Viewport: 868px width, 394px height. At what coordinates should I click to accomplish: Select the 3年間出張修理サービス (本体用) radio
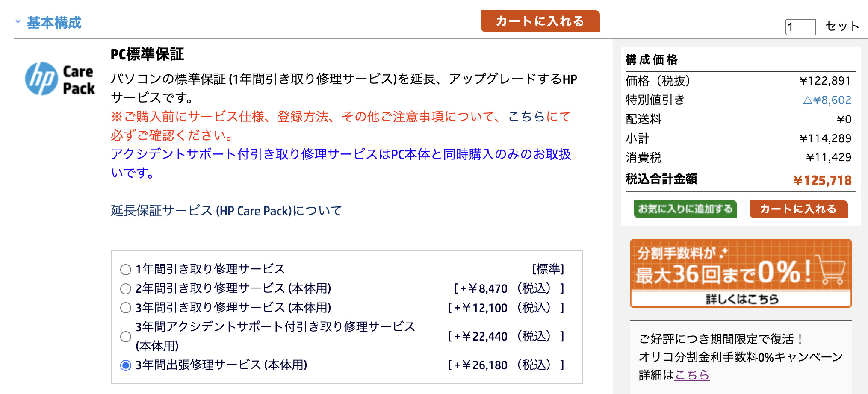[x=126, y=365]
